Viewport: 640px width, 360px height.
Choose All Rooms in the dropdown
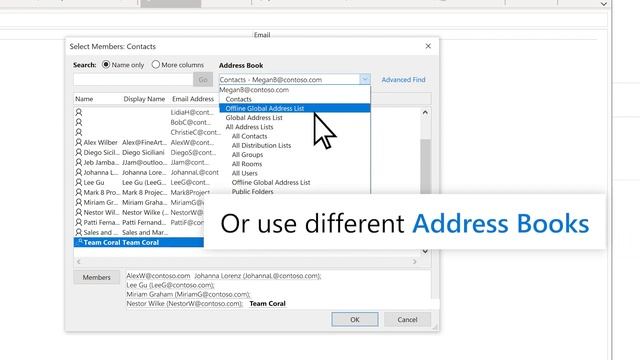click(247, 164)
